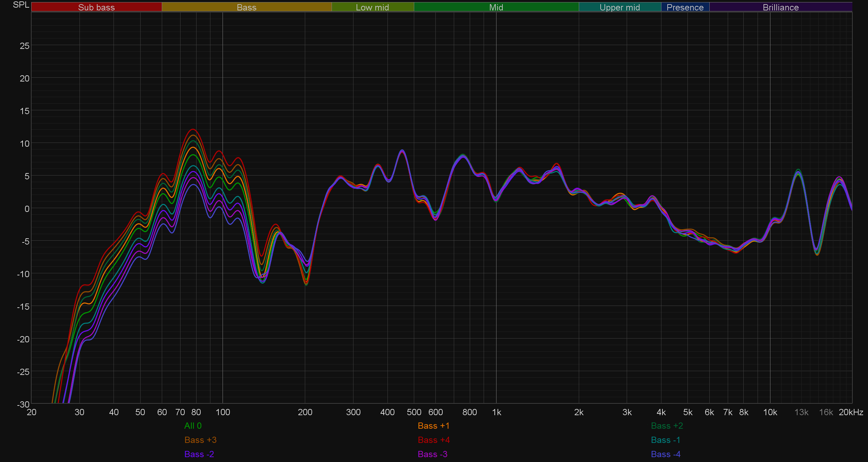Select the Bass -4 trace label
The height and width of the screenshot is (462, 868).
[665, 454]
